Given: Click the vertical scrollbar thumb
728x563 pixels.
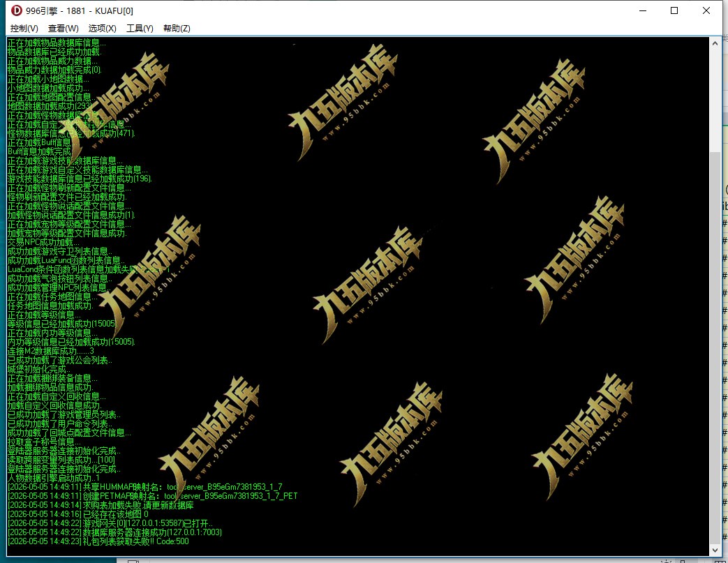Looking at the screenshot, I should 715,347.
